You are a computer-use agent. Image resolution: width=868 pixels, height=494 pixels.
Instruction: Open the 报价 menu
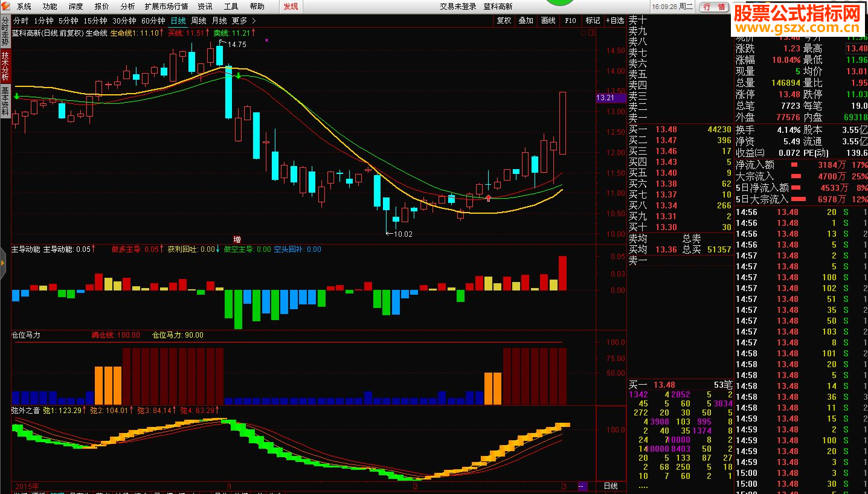(102, 7)
